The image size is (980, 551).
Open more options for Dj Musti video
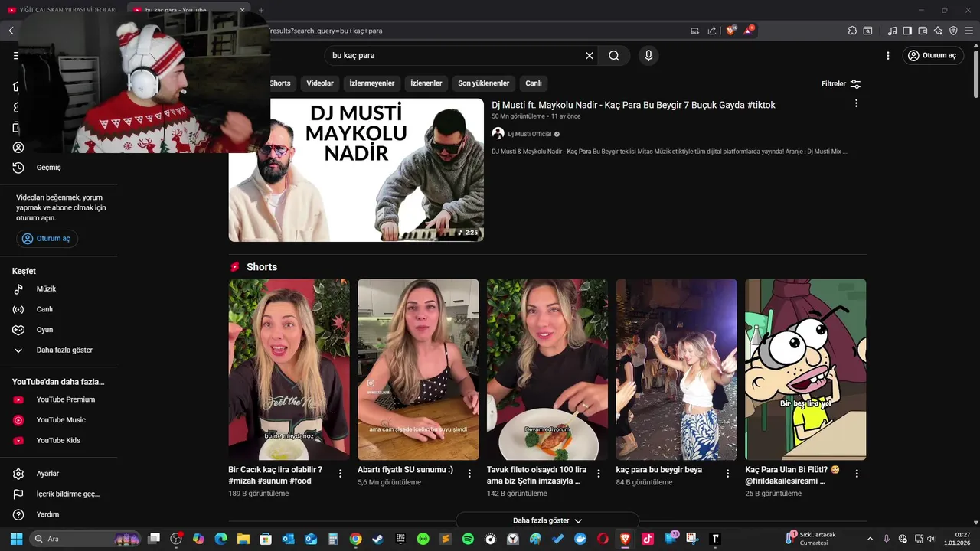pos(856,103)
